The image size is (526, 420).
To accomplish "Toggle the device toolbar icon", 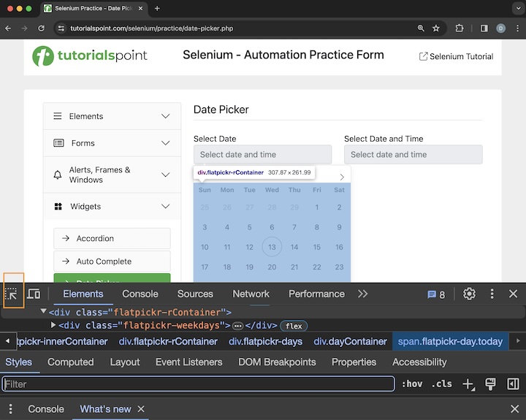I will point(34,294).
